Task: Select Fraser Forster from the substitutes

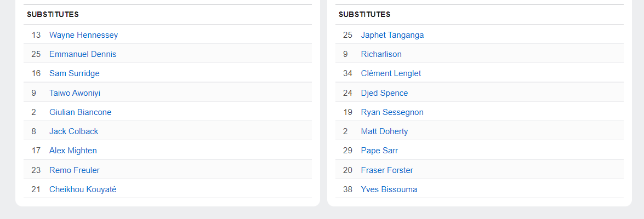Action: (x=387, y=170)
